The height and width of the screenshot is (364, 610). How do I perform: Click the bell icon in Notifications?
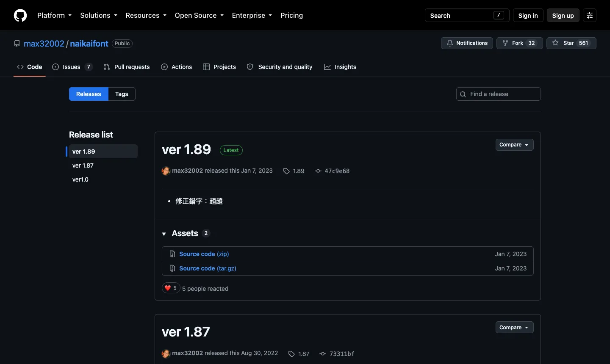tap(450, 43)
